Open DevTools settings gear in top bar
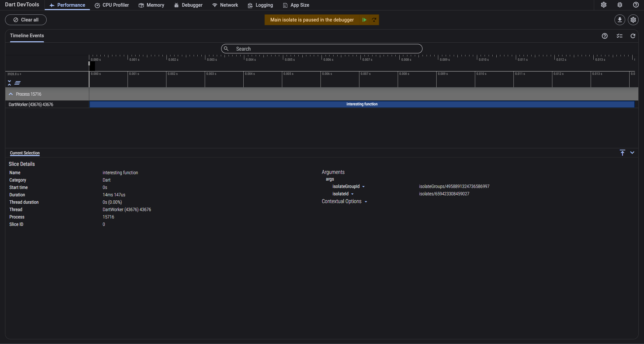 (603, 5)
